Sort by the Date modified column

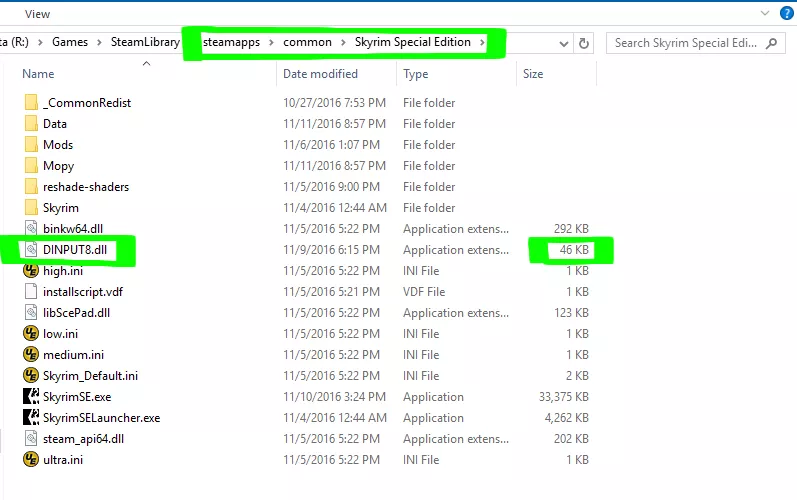(x=320, y=74)
